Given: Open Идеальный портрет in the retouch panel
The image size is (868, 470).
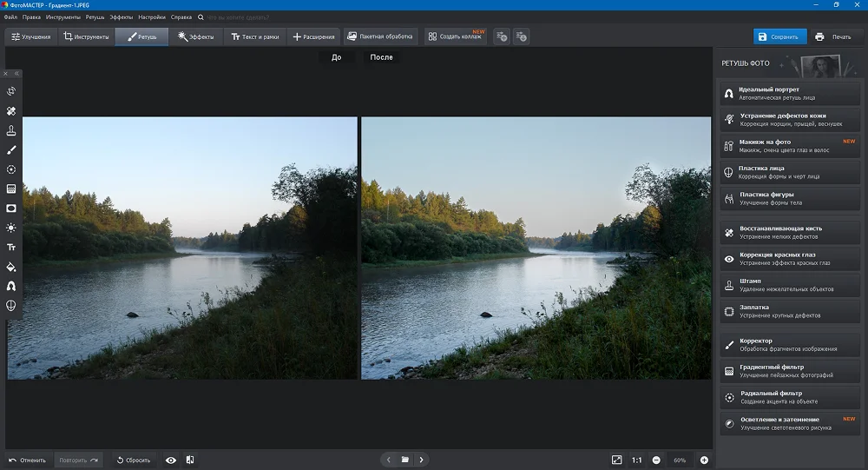Looking at the screenshot, I should coord(790,94).
